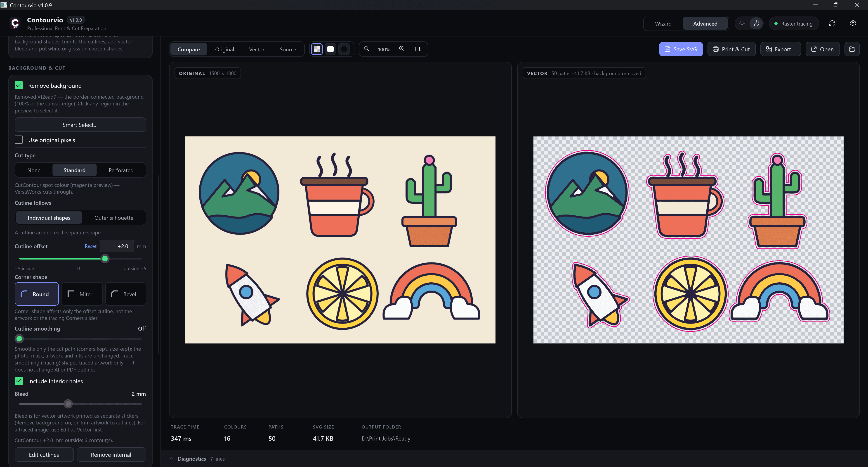Select the black preview background
This screenshot has height=467, width=868.
(x=344, y=49)
